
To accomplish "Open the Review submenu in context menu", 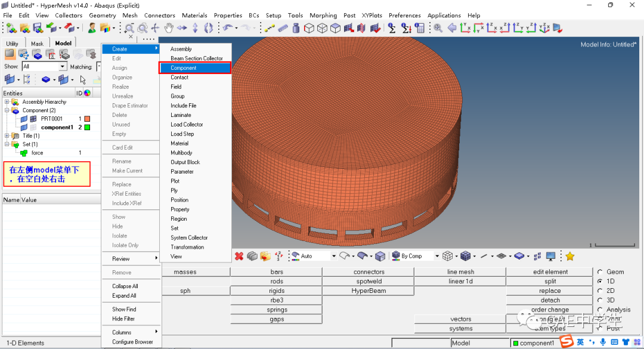I will tap(131, 258).
